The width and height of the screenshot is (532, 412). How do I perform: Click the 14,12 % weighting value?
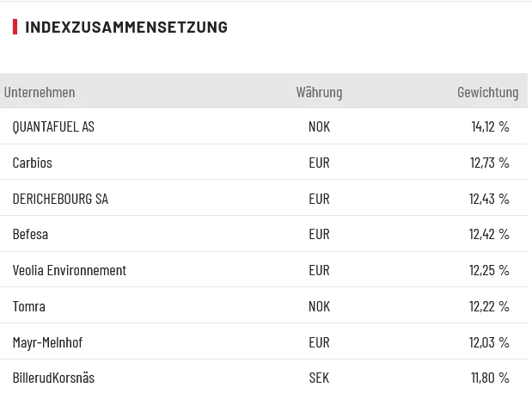click(490, 126)
